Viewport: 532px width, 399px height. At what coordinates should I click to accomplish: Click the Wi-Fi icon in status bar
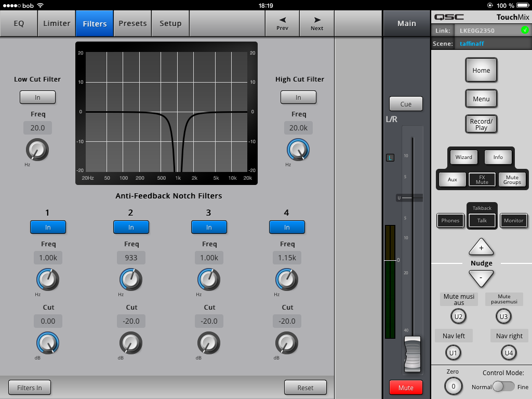pyautogui.click(x=41, y=5)
